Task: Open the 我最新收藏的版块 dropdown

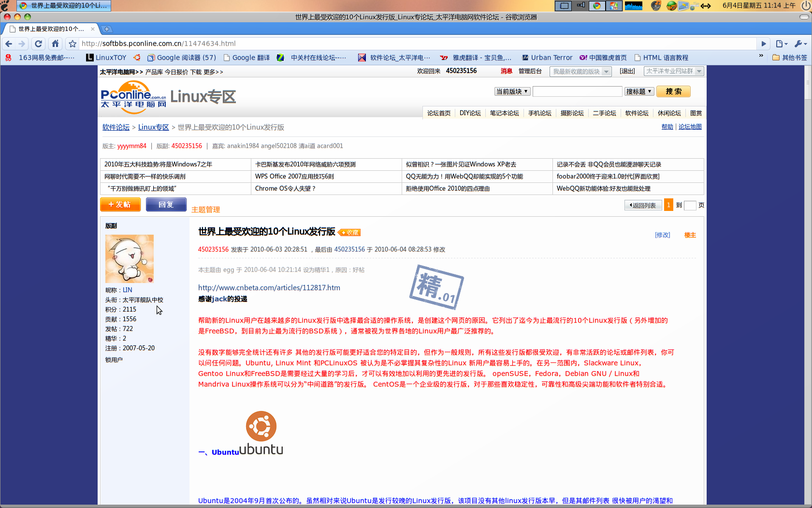Action: (x=580, y=72)
